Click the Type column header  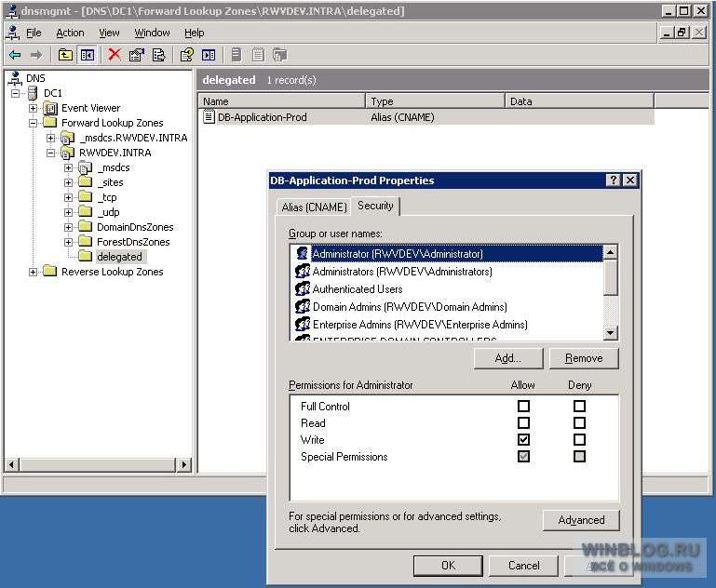click(x=435, y=101)
